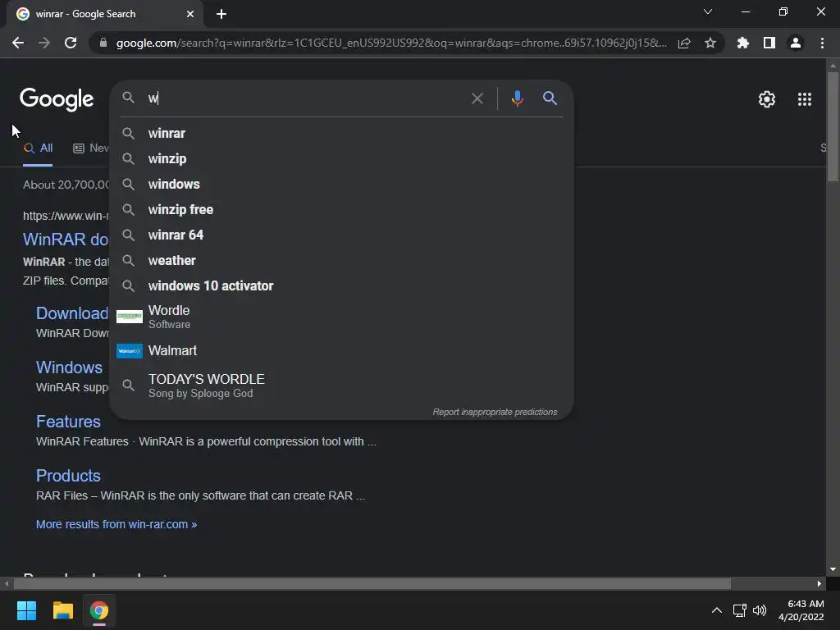Image resolution: width=840 pixels, height=630 pixels.
Task: Open the Products sitelink
Action: (68, 476)
